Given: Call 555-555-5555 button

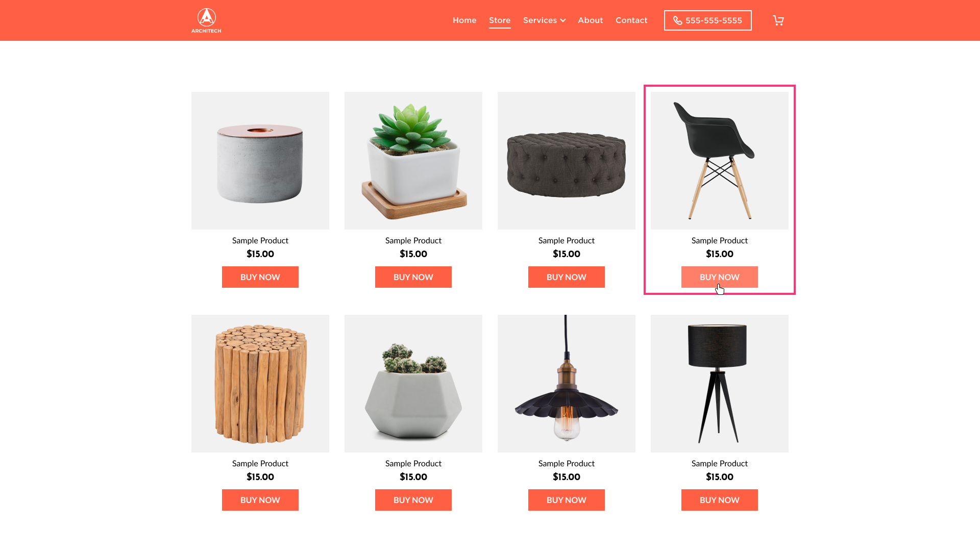Looking at the screenshot, I should click(x=707, y=20).
